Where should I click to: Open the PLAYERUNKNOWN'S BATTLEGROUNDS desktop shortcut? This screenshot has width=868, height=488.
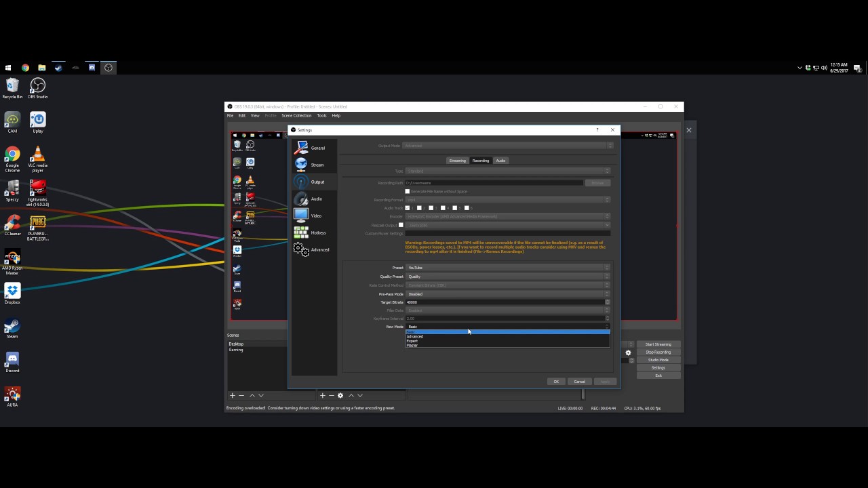tap(38, 229)
